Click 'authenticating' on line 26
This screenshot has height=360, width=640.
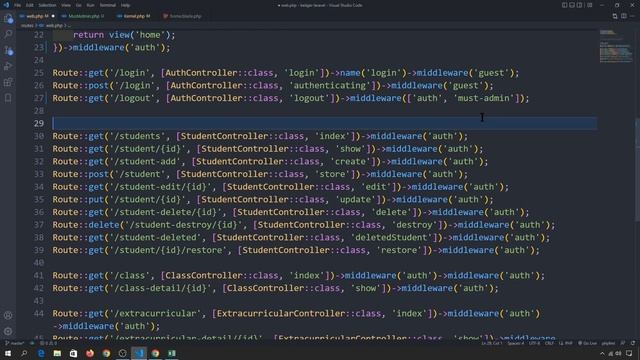pos(330,85)
